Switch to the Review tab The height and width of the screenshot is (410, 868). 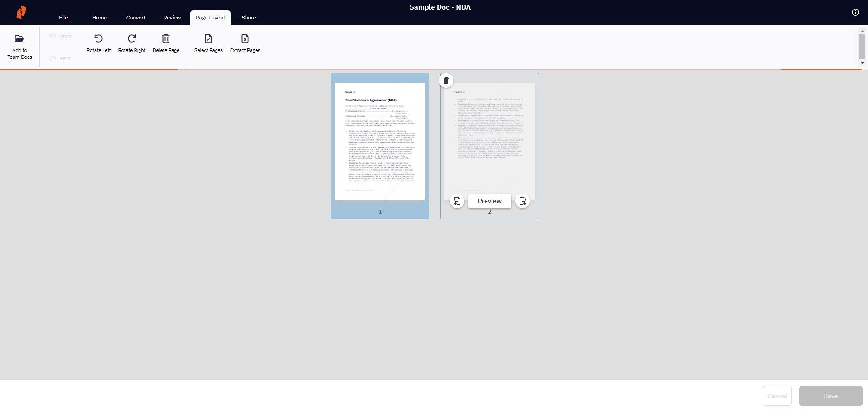coord(172,18)
